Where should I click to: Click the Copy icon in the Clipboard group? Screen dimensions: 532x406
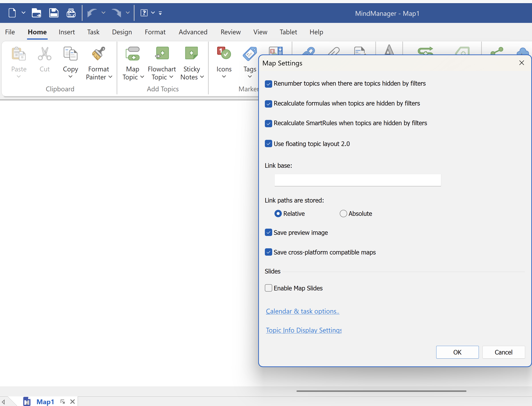coord(70,54)
